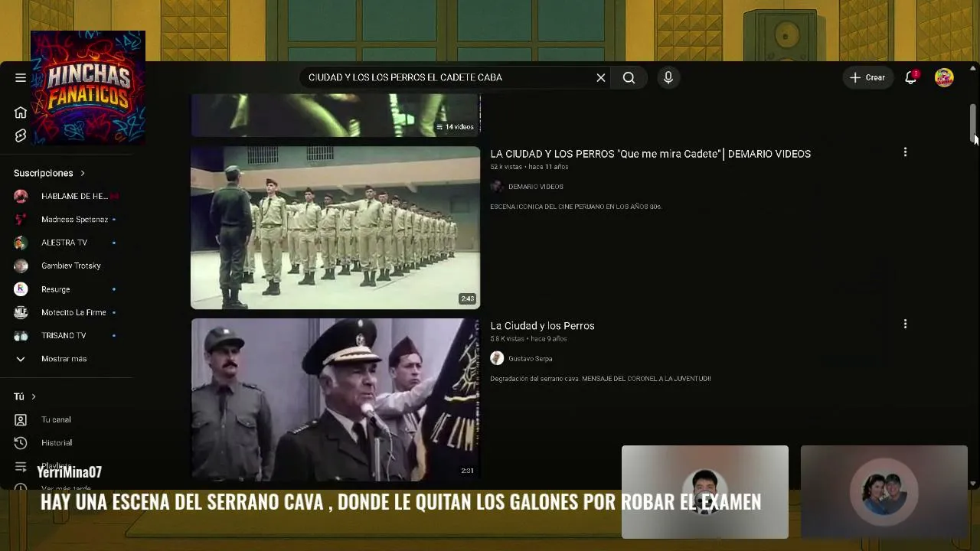Select Gambiev Trotsky subscription name

71,266
